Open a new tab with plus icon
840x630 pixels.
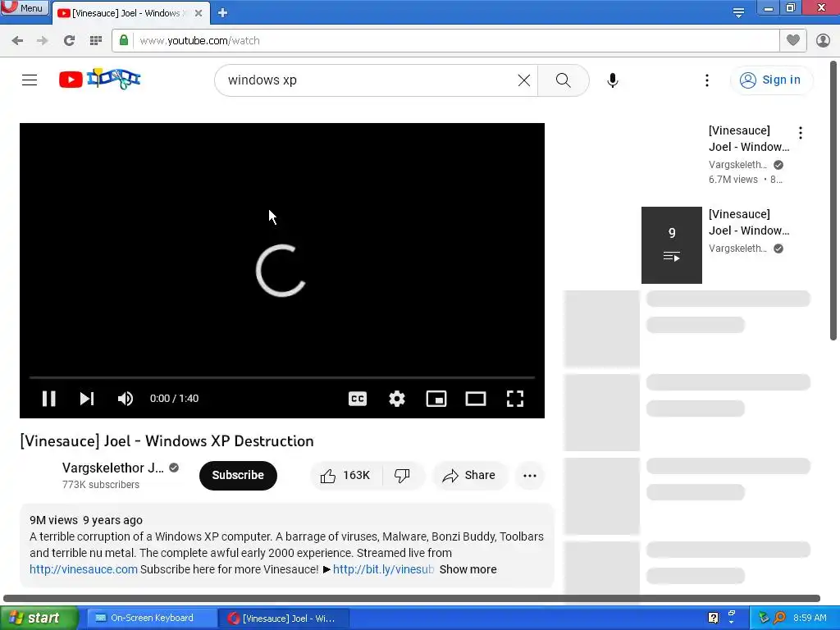click(x=223, y=13)
